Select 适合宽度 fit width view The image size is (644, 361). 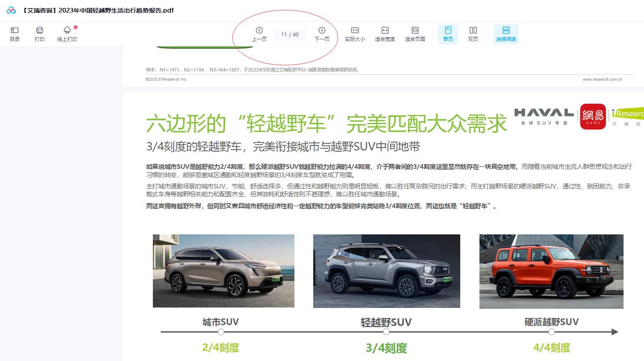(385, 34)
